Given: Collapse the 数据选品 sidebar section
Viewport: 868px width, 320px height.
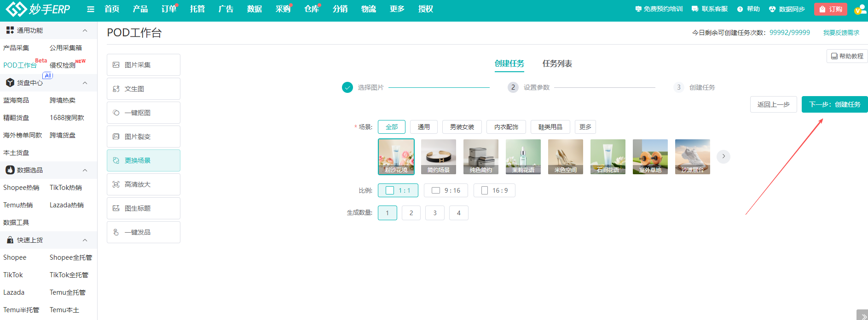Looking at the screenshot, I should pyautogui.click(x=85, y=170).
